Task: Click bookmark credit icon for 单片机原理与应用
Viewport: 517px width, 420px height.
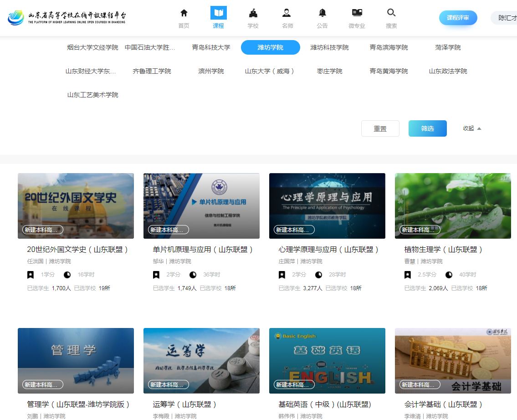Action: 156,275
